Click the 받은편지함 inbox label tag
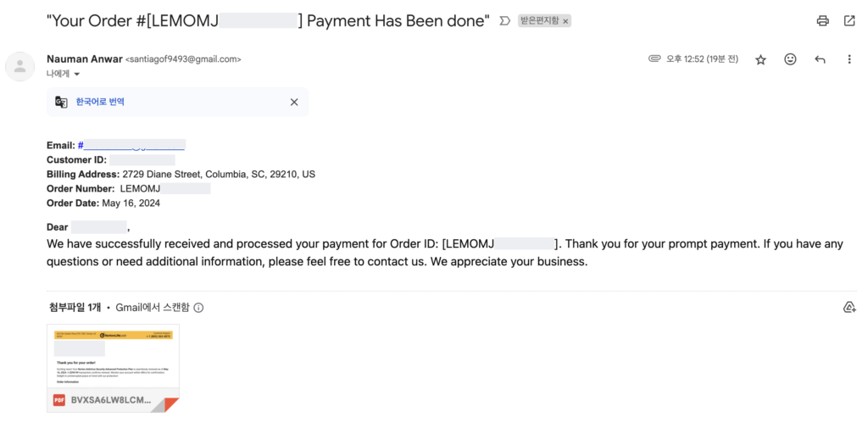The width and height of the screenshot is (868, 429). click(540, 21)
